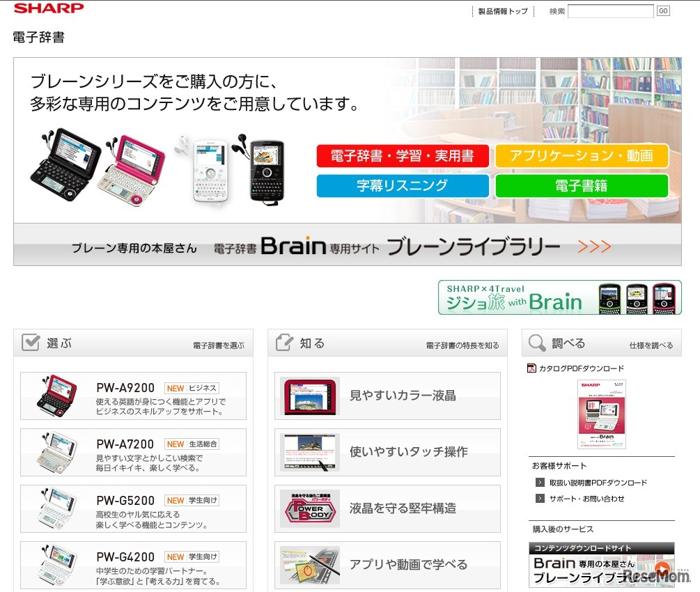700x592 pixels.
Task: Open the PW-A9200 model title
Action: (125, 388)
